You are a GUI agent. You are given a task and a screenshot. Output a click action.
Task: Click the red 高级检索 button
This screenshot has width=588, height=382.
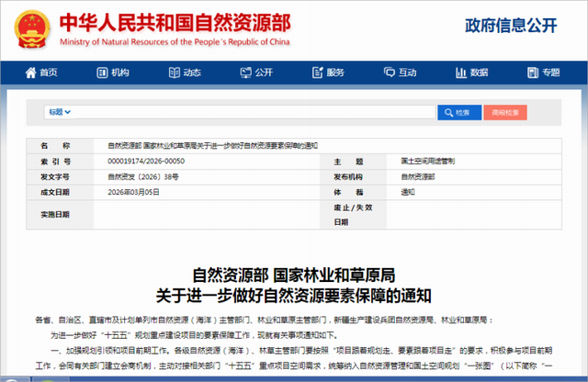click(x=505, y=112)
